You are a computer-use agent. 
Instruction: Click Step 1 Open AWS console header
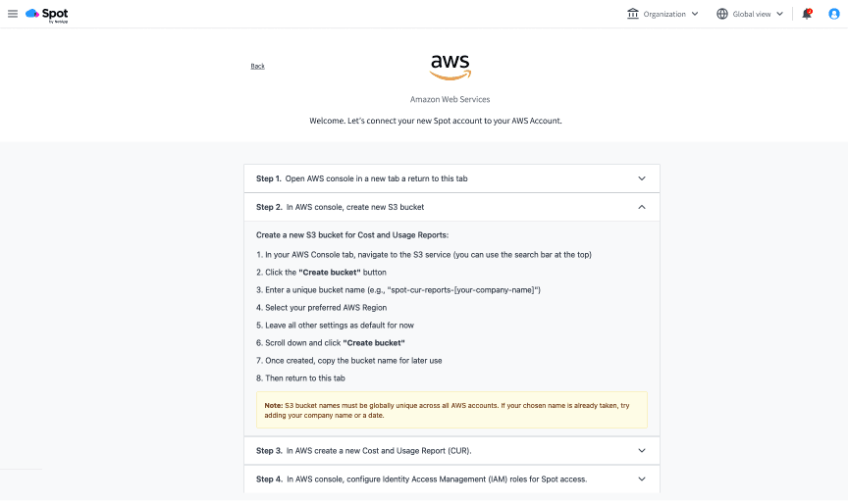pos(451,178)
